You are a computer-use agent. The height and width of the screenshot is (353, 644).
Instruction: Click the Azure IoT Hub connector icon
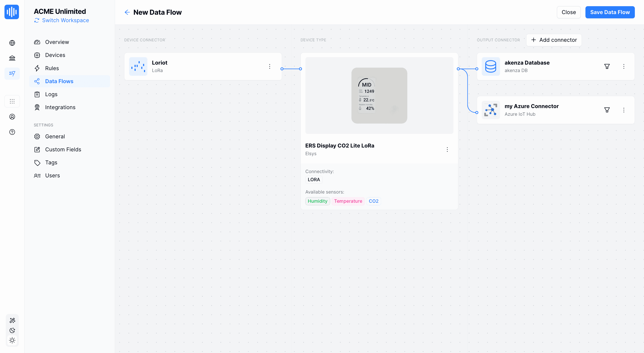click(490, 110)
